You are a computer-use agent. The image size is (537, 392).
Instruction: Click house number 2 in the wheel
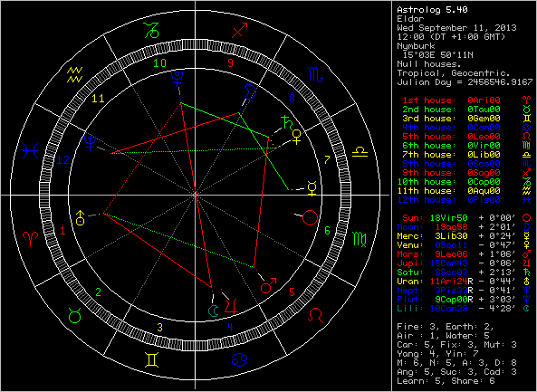tap(99, 292)
